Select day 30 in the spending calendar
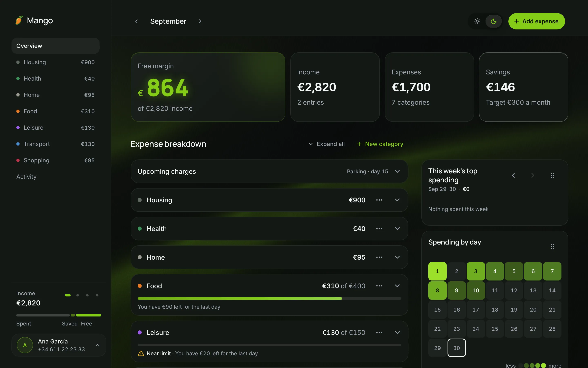This screenshot has width=588, height=368. pyautogui.click(x=457, y=348)
